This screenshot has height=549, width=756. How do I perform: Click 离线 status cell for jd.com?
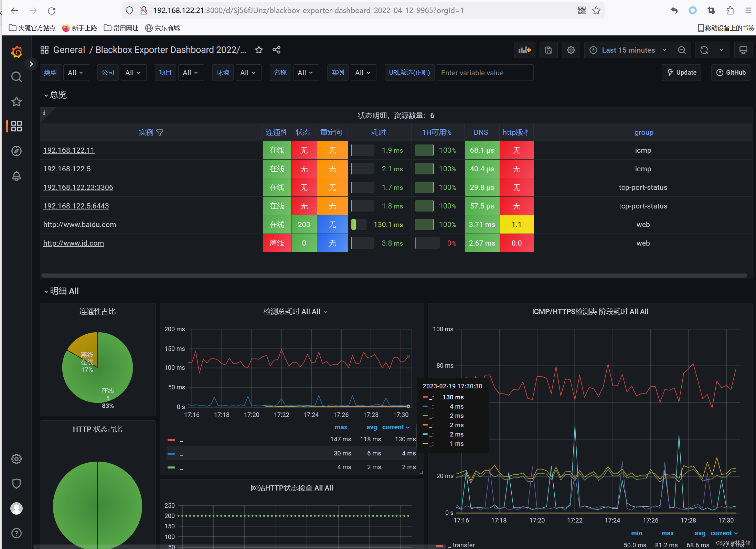277,243
